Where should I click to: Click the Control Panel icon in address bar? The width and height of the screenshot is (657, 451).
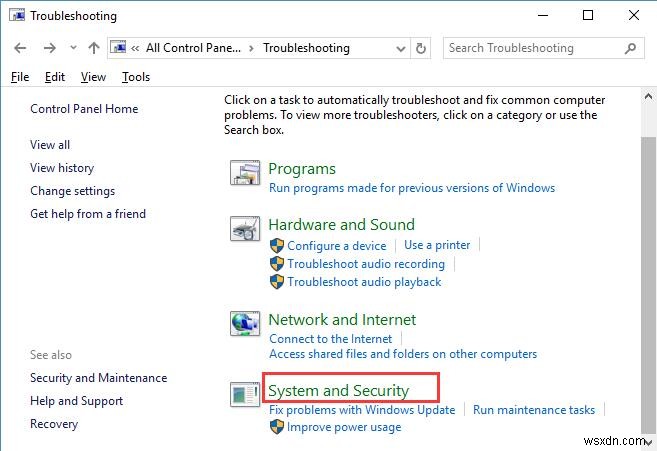click(x=118, y=47)
